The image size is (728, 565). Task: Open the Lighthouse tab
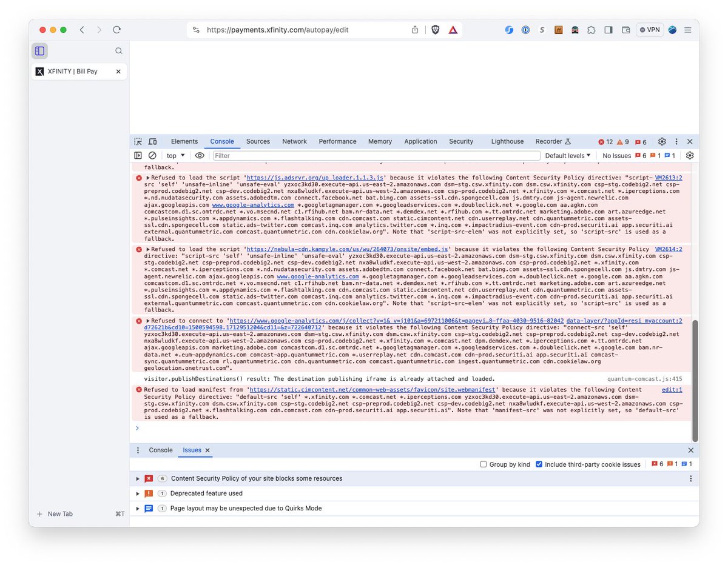[x=507, y=141]
